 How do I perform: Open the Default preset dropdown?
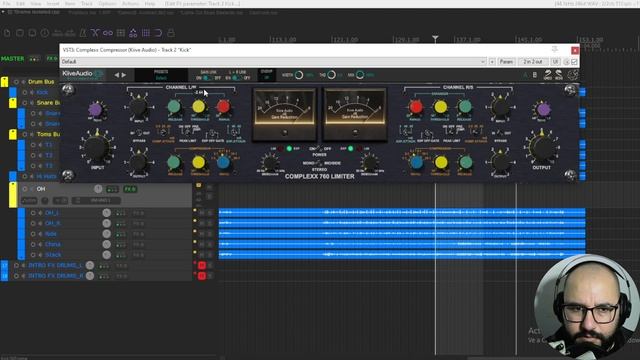(273, 62)
